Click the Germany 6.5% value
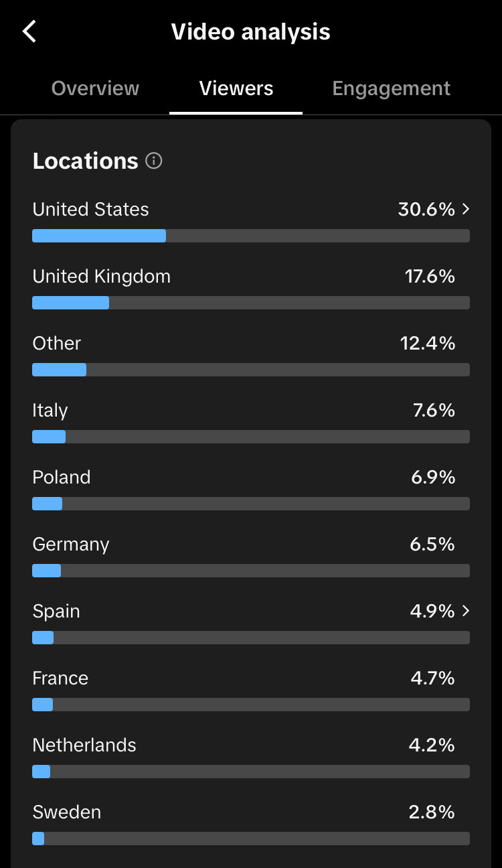Viewport: 502px width, 868px height. pos(432,544)
